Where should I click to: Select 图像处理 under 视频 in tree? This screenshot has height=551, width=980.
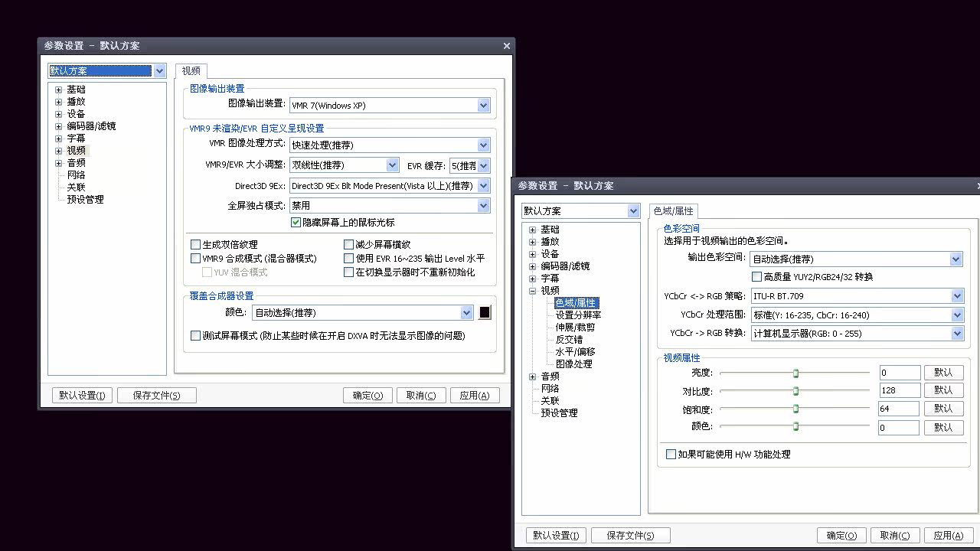[x=573, y=364]
